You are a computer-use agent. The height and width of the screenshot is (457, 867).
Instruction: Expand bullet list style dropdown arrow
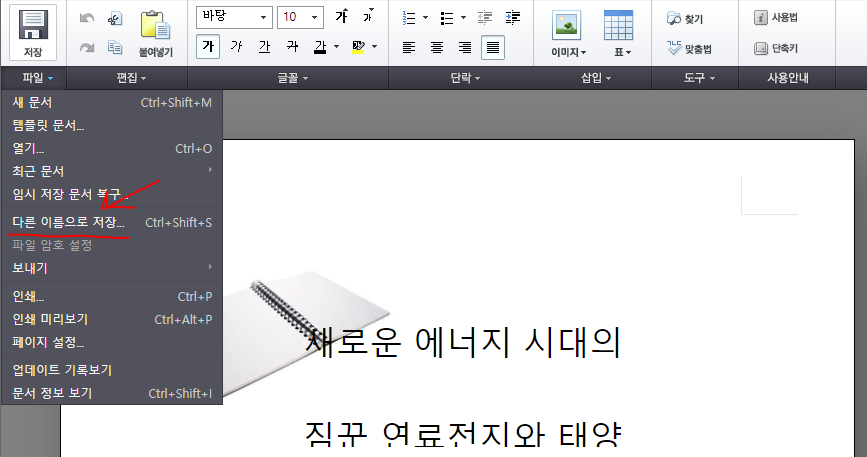463,18
